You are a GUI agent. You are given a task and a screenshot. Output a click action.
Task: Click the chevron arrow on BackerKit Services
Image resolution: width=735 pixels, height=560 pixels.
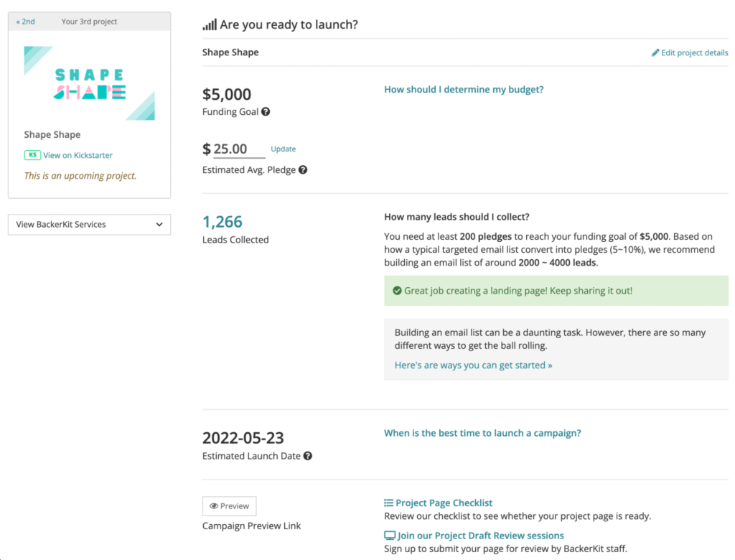pos(159,225)
